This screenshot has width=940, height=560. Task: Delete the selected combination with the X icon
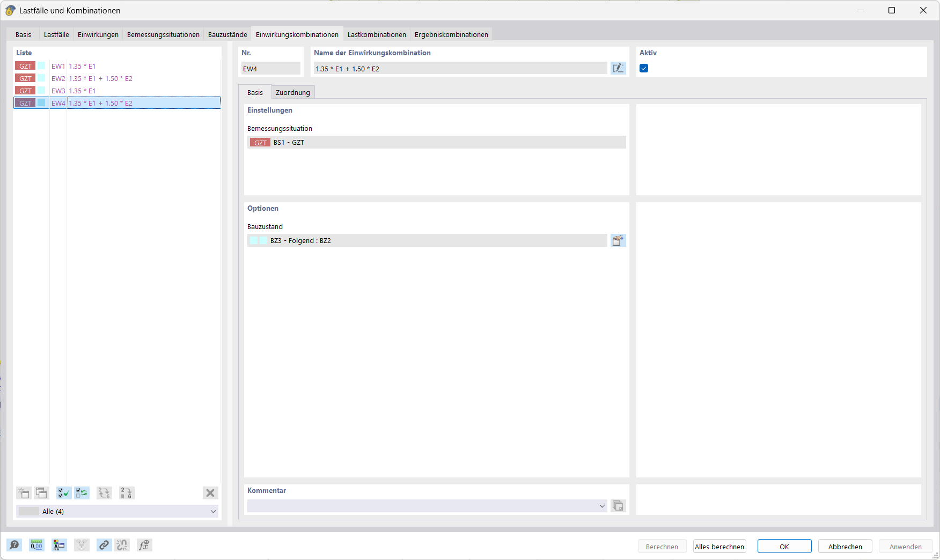coord(210,493)
